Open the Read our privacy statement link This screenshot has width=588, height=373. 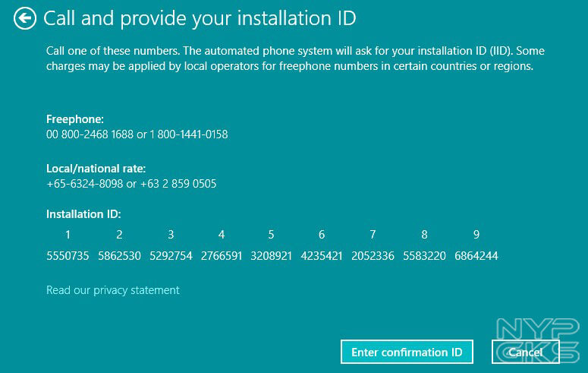pyautogui.click(x=112, y=290)
